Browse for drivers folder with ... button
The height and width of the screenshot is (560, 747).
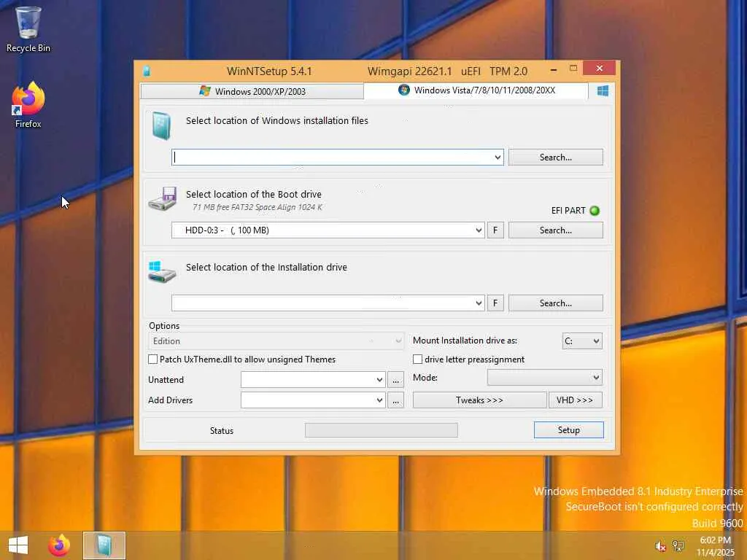point(395,400)
